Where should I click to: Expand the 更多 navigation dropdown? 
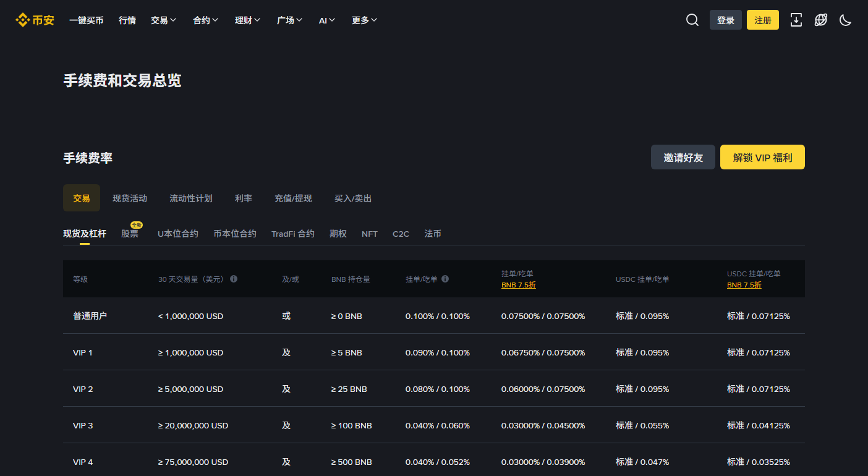[365, 20]
